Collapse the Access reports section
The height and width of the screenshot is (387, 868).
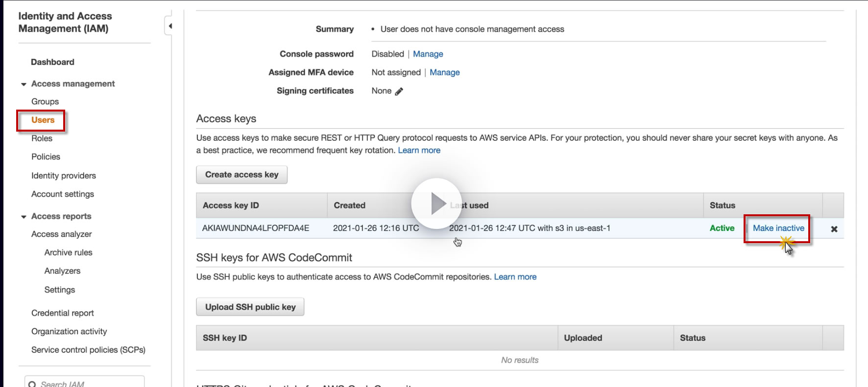24,217
